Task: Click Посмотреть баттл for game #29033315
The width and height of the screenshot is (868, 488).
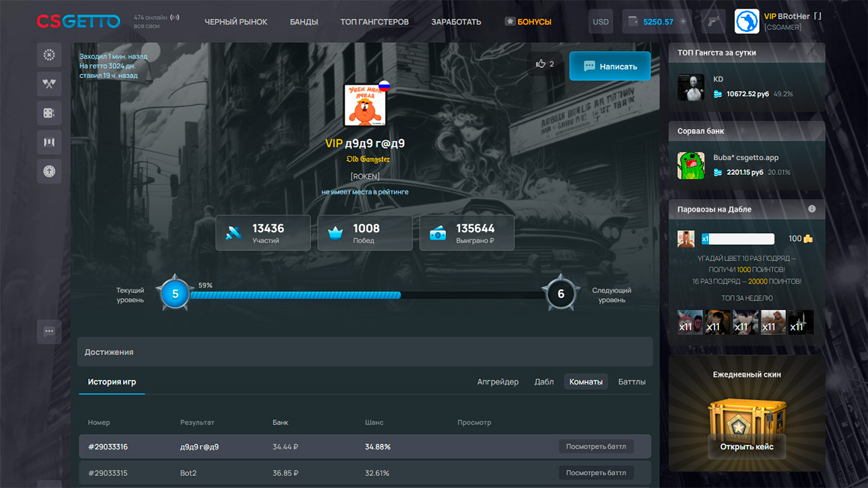Action: [596, 473]
